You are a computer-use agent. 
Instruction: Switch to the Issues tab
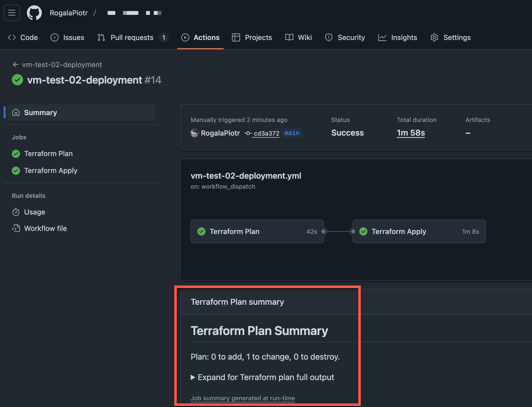click(67, 37)
